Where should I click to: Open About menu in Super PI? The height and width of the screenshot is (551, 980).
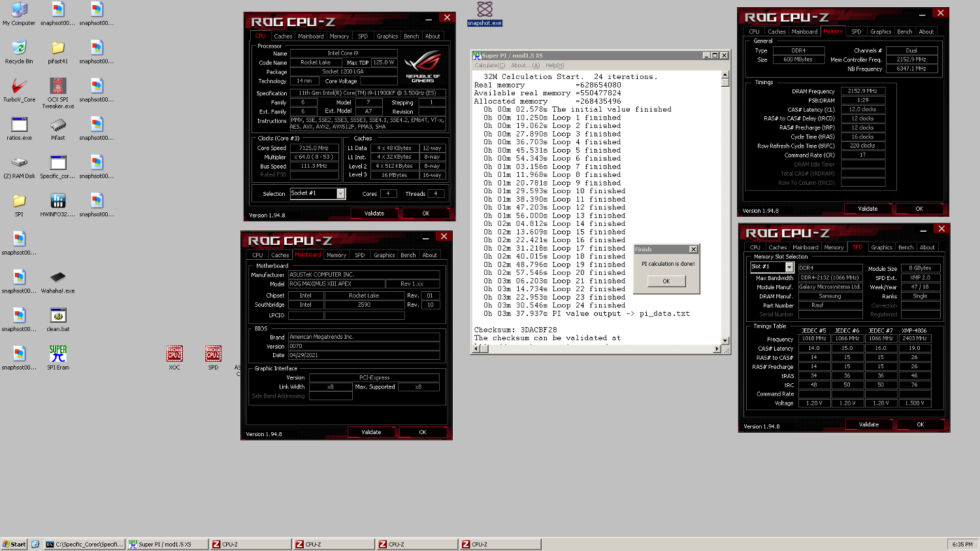(x=525, y=65)
